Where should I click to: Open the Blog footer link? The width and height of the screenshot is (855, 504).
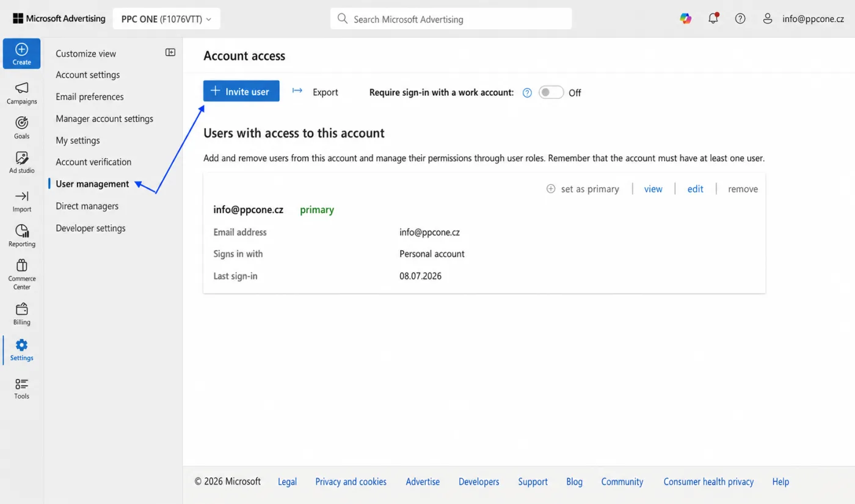click(x=574, y=481)
